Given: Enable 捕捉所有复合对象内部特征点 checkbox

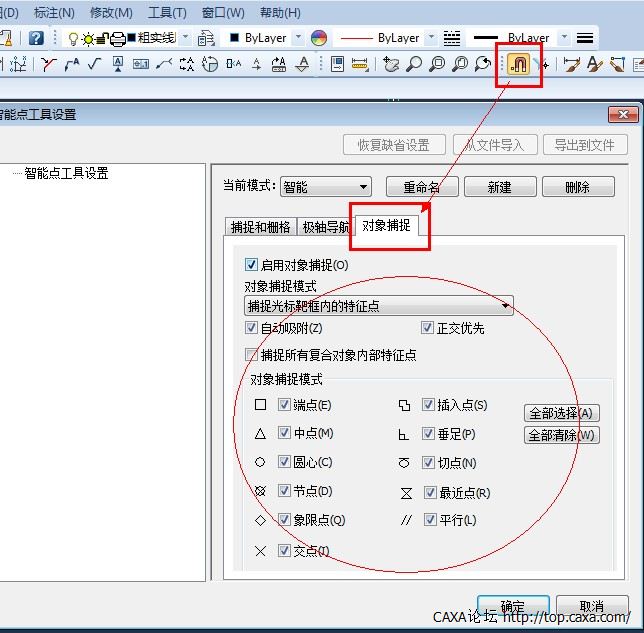Looking at the screenshot, I should (x=251, y=354).
